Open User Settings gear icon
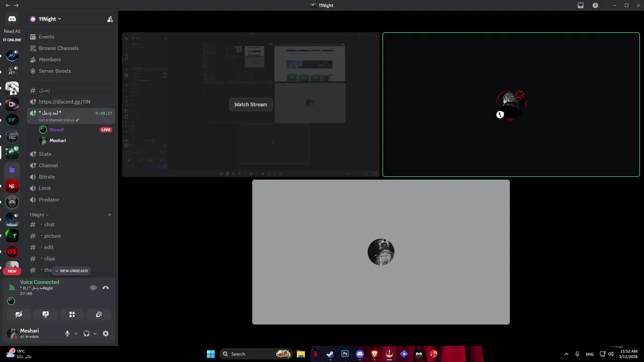The height and width of the screenshot is (362, 644). (106, 333)
